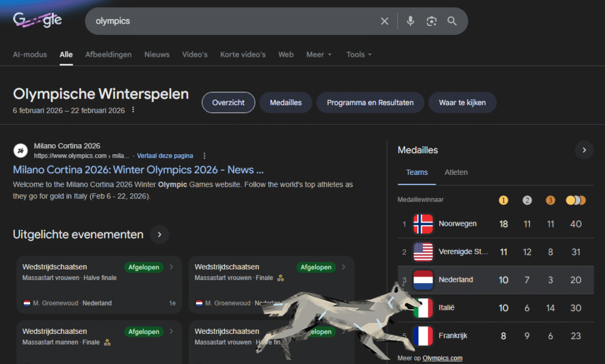This screenshot has height=364, width=605.
Task: Open Milano Cortina 2026 Winter Olympics link
Action: [x=138, y=170]
